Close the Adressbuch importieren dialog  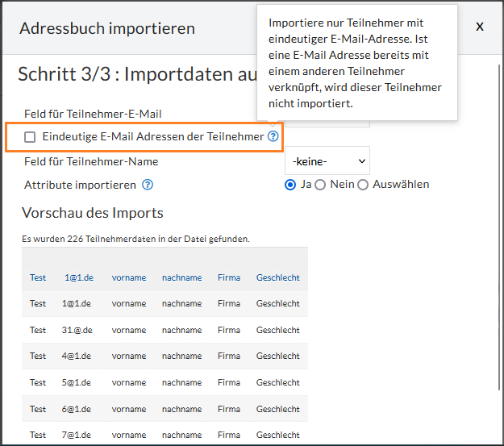(x=480, y=27)
